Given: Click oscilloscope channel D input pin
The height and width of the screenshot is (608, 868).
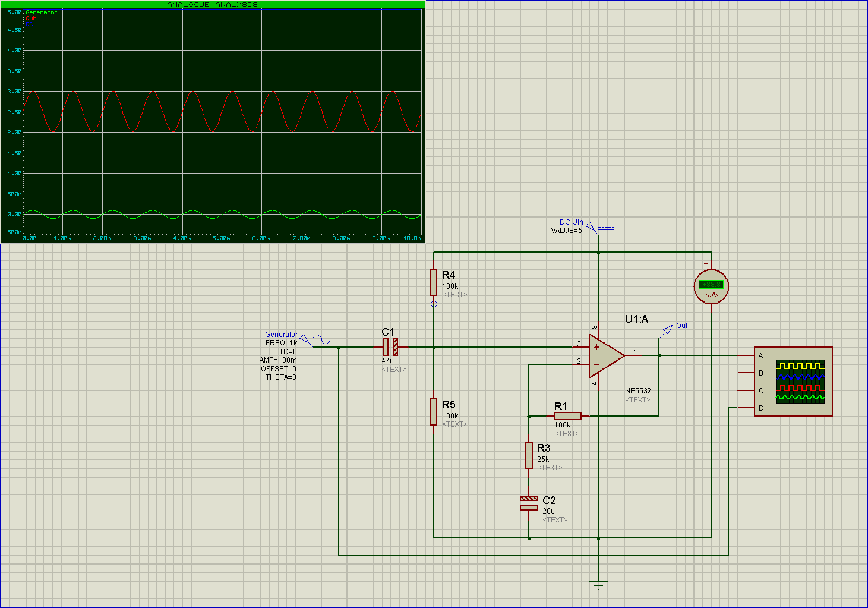Looking at the screenshot, I should click(x=745, y=408).
